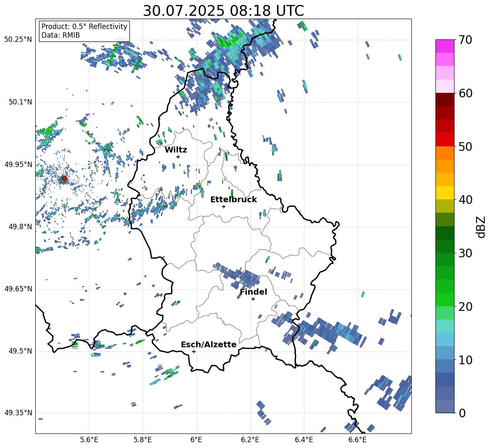Click the 60 value on the colorbar

click(466, 93)
